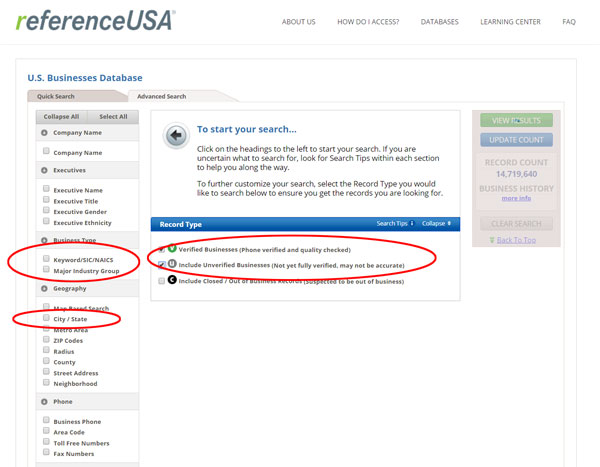Open How Do I Access? page
The width and height of the screenshot is (600, 467).
click(x=368, y=22)
